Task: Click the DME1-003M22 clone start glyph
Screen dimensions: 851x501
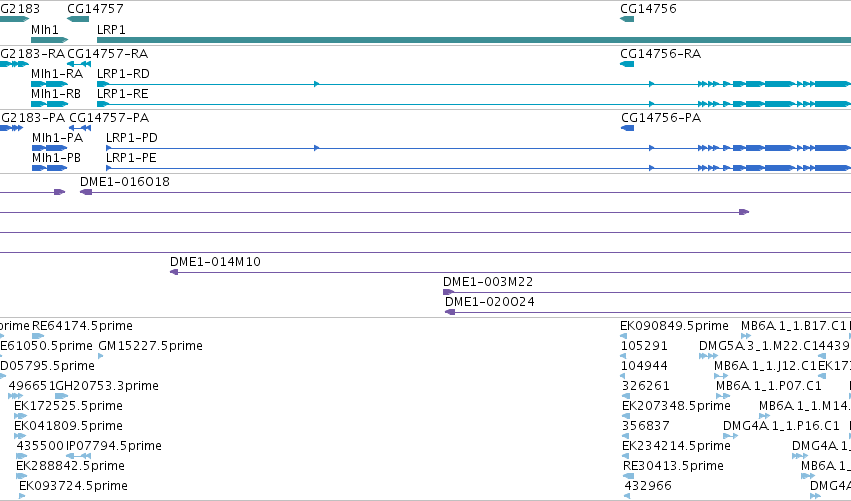Action: pos(448,292)
